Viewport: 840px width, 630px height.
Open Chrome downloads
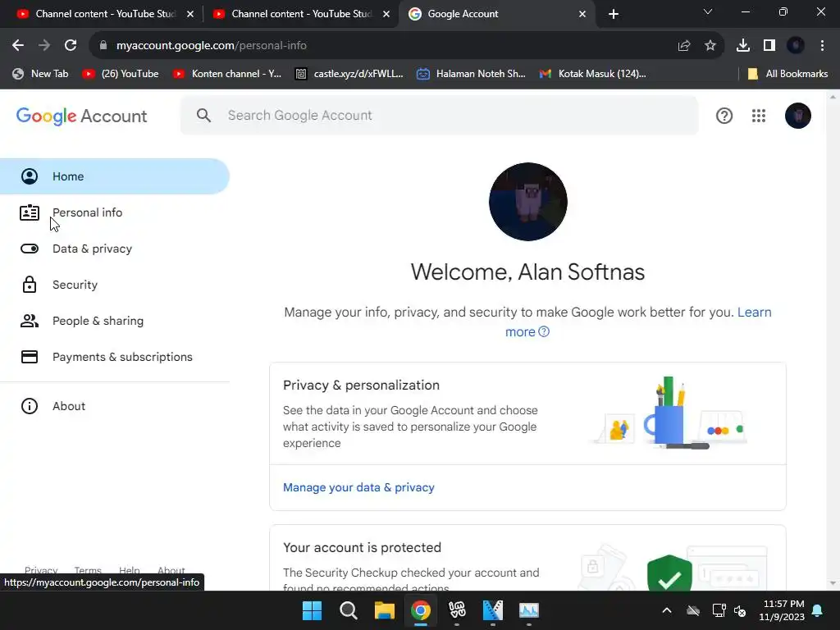pos(743,46)
